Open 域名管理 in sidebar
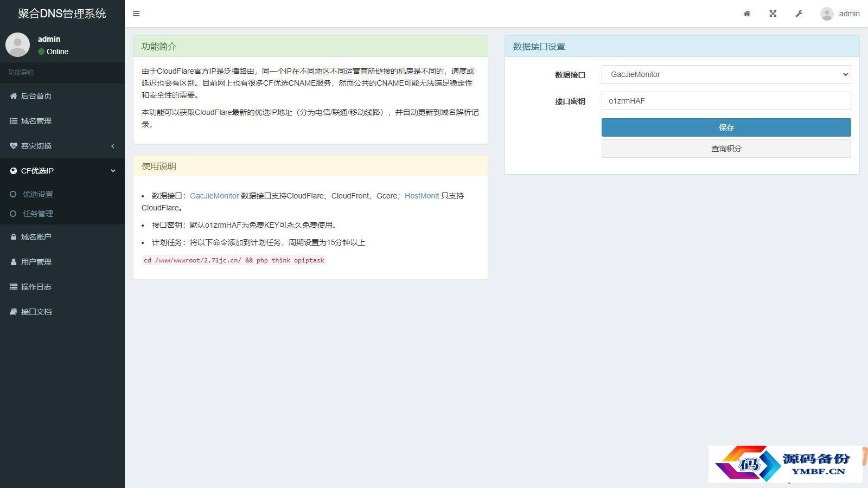Screen dimensions: 868x488 pyautogui.click(x=62, y=121)
